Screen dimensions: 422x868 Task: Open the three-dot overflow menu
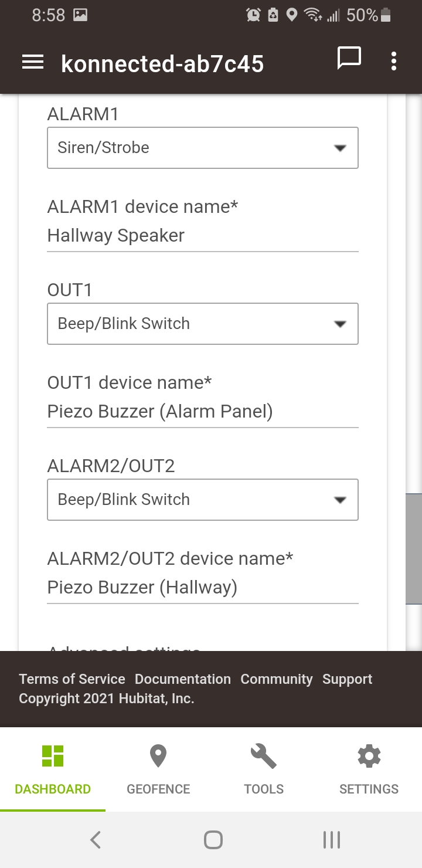pos(394,61)
